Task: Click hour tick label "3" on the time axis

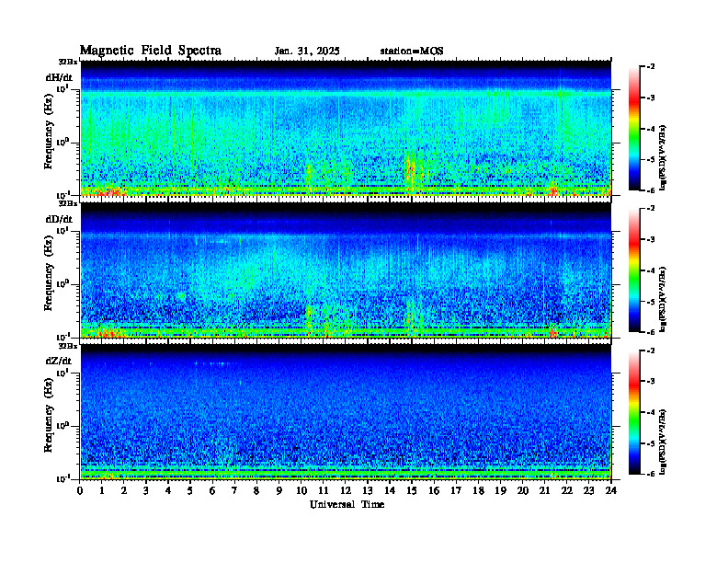Action: coord(146,491)
